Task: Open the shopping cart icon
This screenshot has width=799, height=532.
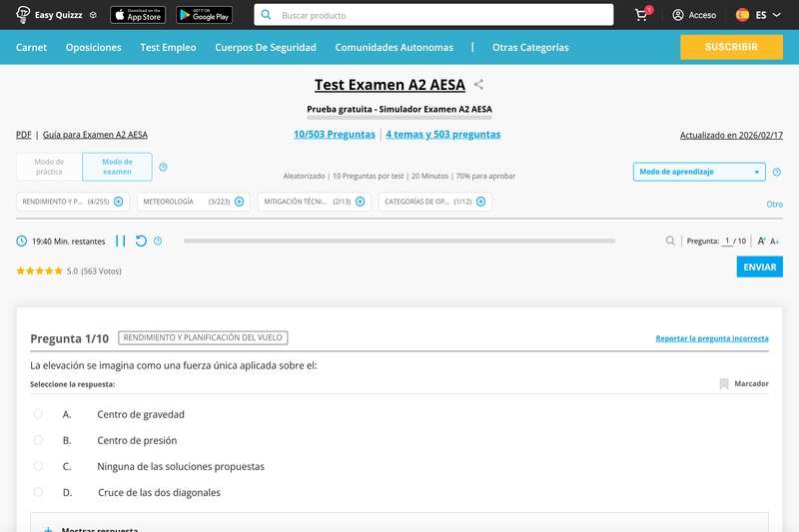Action: pos(641,15)
